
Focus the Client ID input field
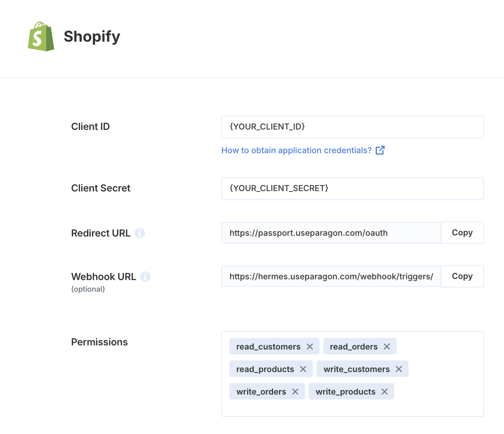pyautogui.click(x=353, y=127)
